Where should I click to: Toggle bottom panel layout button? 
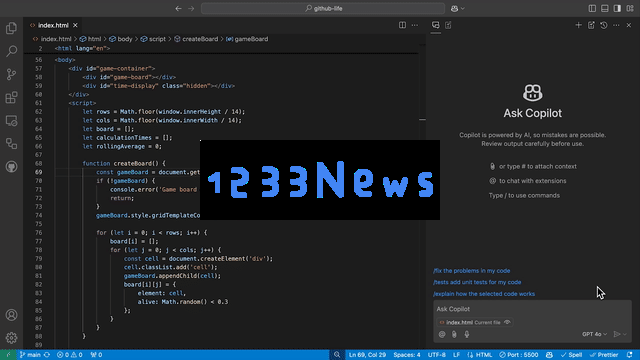click(x=605, y=8)
